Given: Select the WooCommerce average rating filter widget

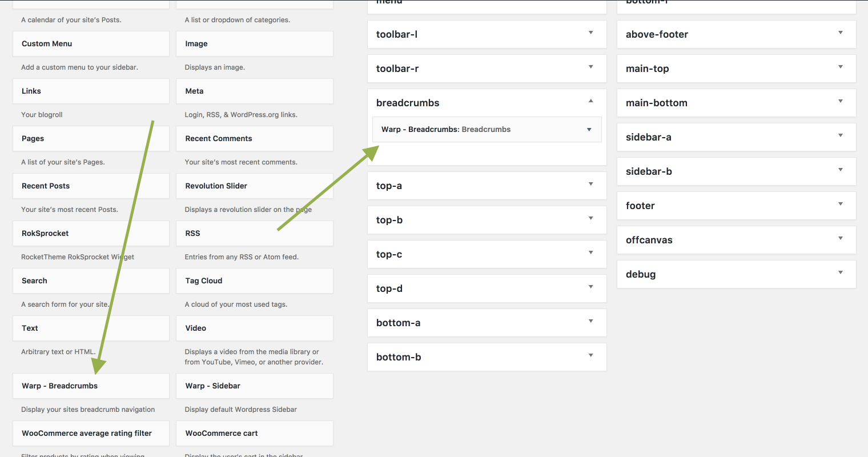Looking at the screenshot, I should tap(91, 433).
